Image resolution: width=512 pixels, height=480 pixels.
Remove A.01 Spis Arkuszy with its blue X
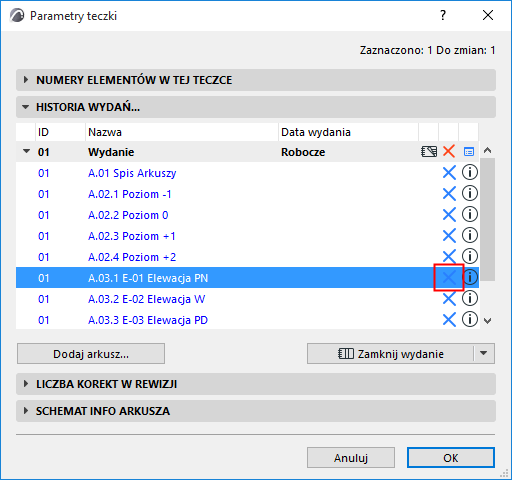pyautogui.click(x=449, y=173)
